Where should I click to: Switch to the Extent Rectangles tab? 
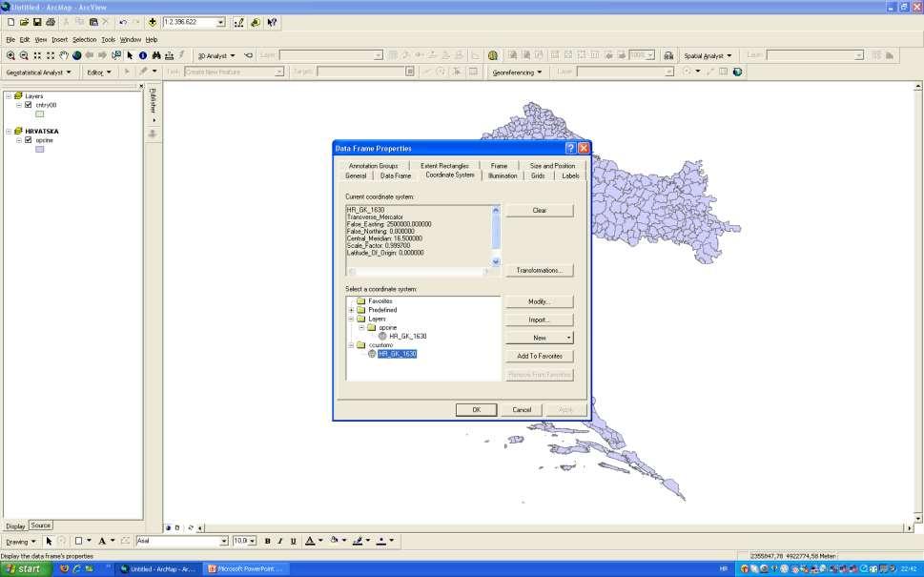[x=445, y=166]
